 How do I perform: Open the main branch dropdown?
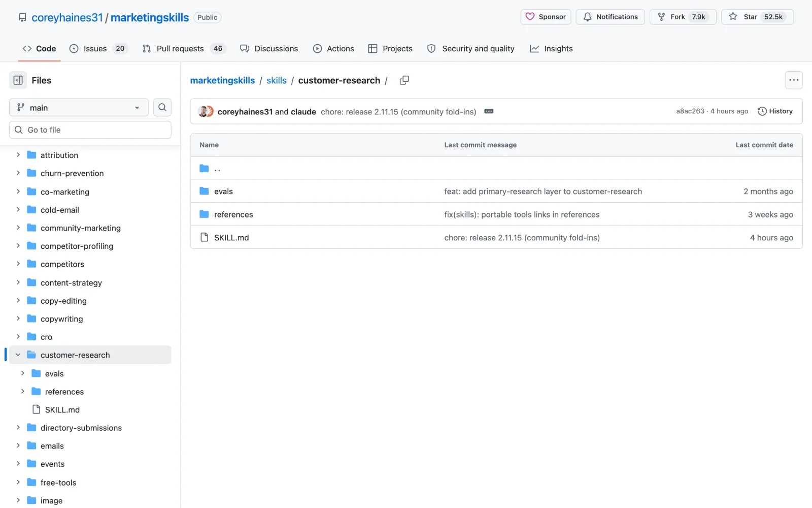coord(79,107)
